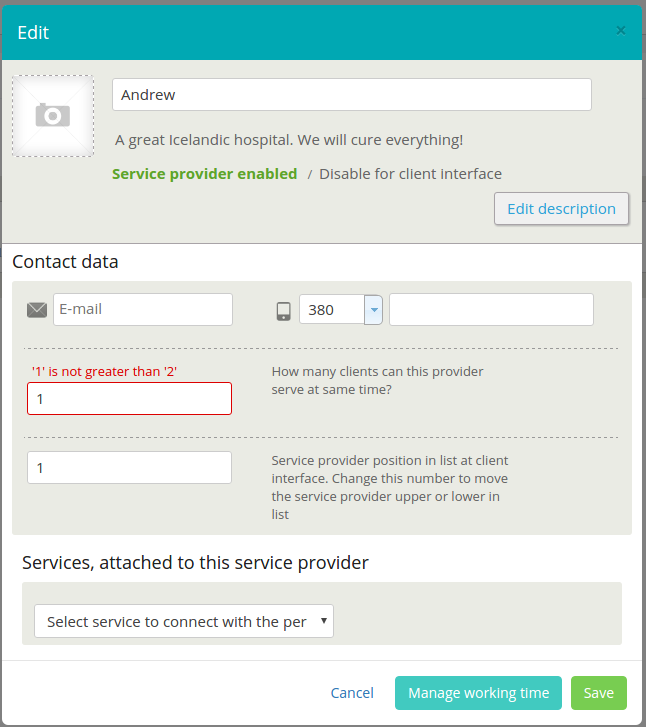Viewport: 646px width, 727px height.
Task: Click the Cancel link
Action: tap(352, 693)
